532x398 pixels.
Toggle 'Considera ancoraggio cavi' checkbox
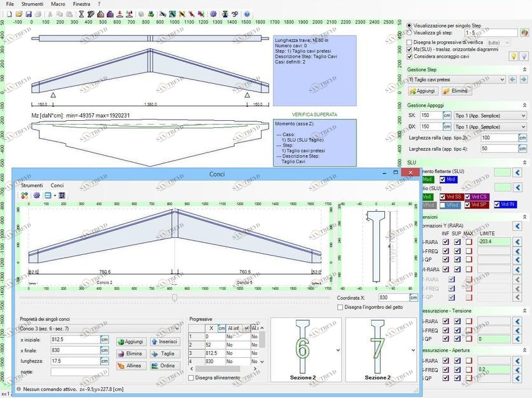(410, 57)
